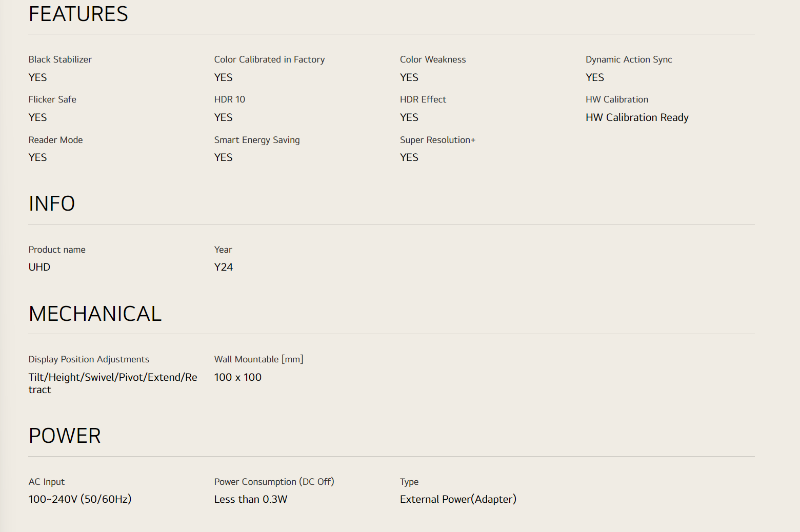Click the Black Stabilizer label
This screenshot has width=800, height=532.
tap(60, 59)
